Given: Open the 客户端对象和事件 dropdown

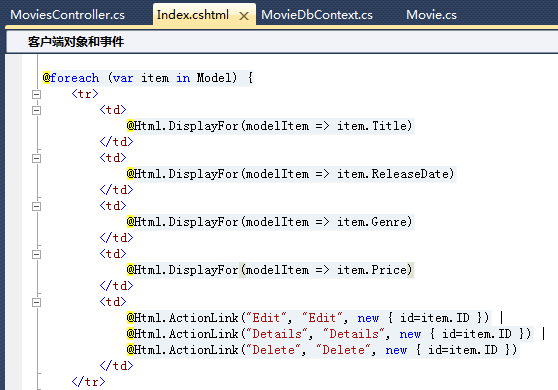Looking at the screenshot, I should 283,42.
